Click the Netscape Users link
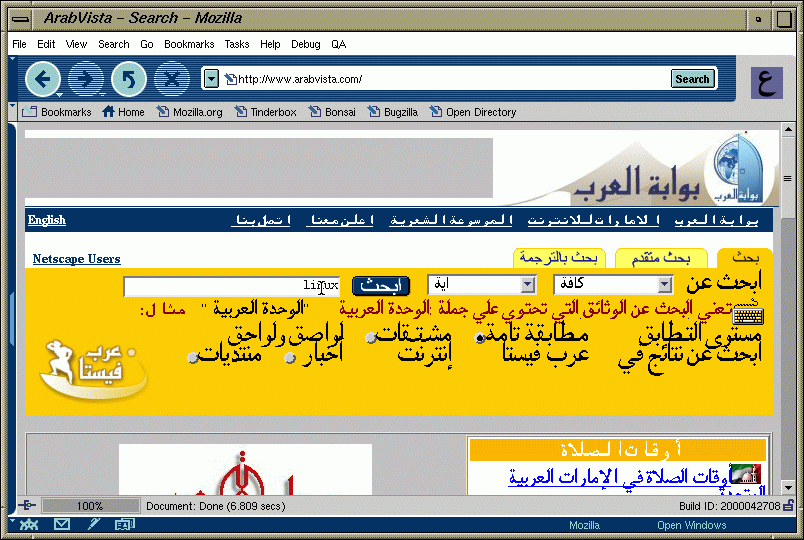The image size is (804, 540). tap(76, 259)
